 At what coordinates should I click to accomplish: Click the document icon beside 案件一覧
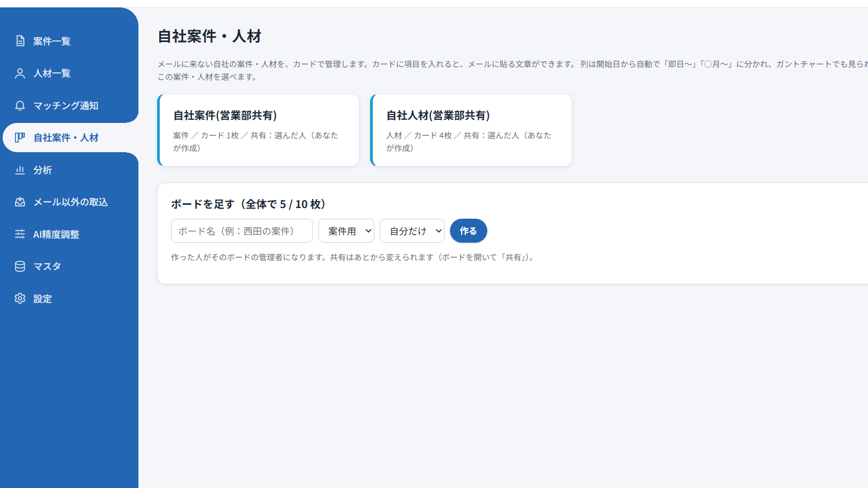20,41
